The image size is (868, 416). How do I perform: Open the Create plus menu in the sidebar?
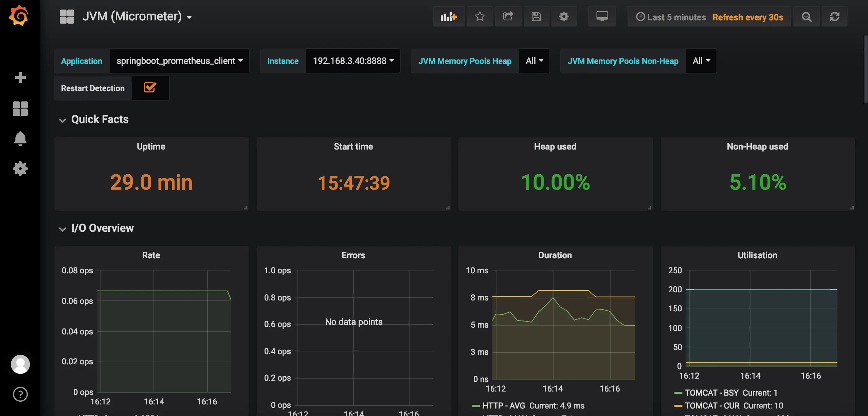(x=20, y=77)
